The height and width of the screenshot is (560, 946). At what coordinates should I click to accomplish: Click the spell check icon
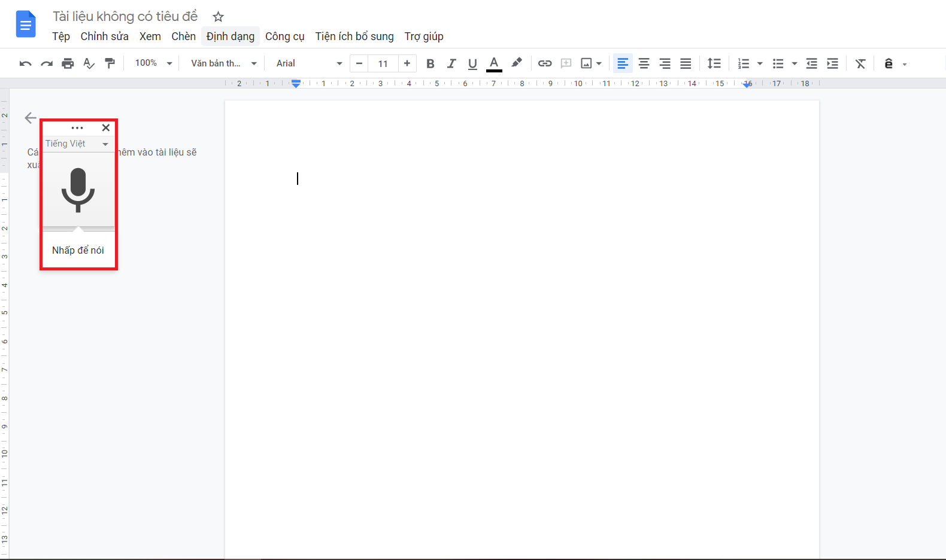[x=89, y=63]
